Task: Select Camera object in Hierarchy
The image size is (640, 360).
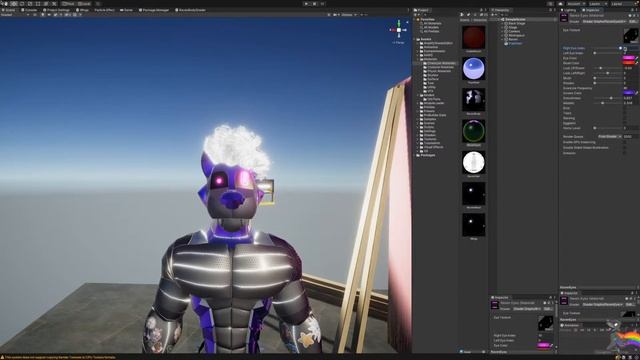Action: tap(513, 31)
